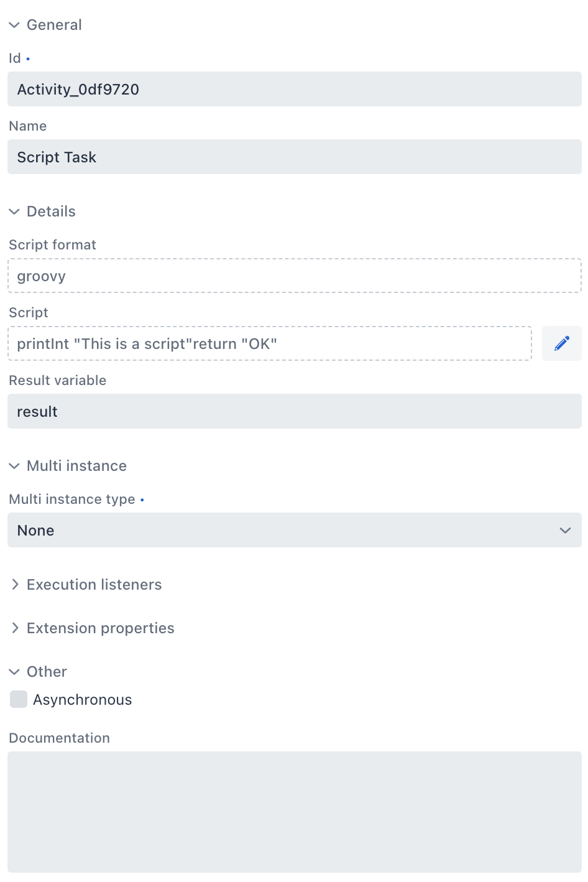This screenshot has height=882, width=588.
Task: Collapse the General section
Action: pyautogui.click(x=14, y=25)
